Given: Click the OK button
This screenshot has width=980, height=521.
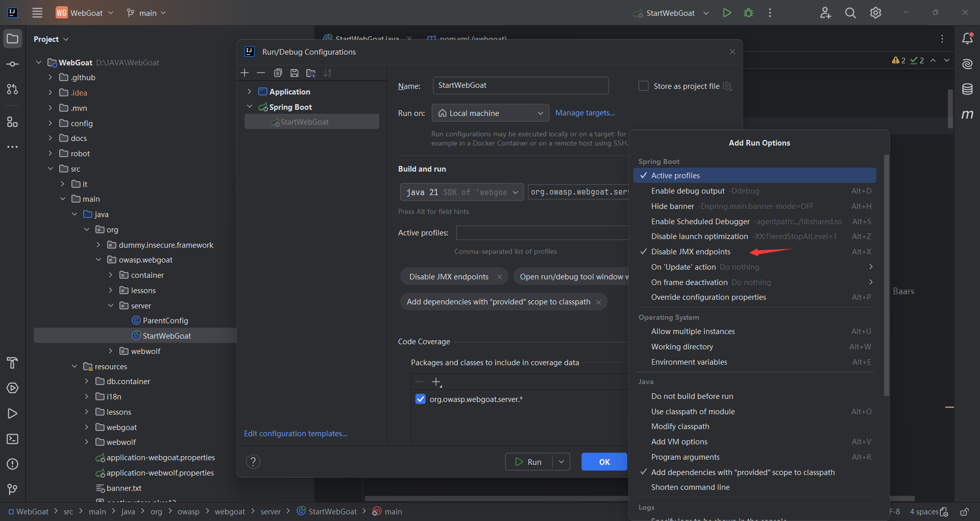Looking at the screenshot, I should [x=604, y=462].
